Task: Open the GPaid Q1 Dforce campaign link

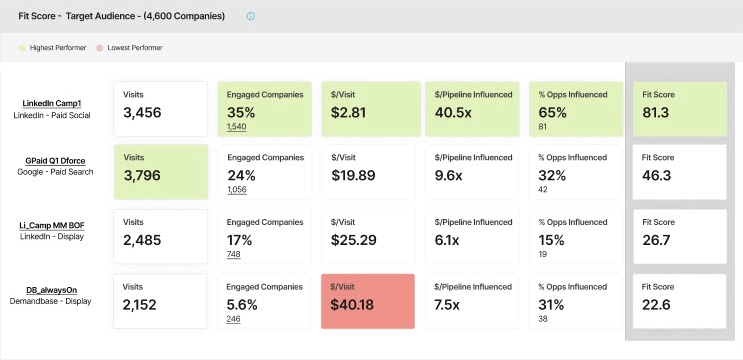Action: pyautogui.click(x=55, y=161)
